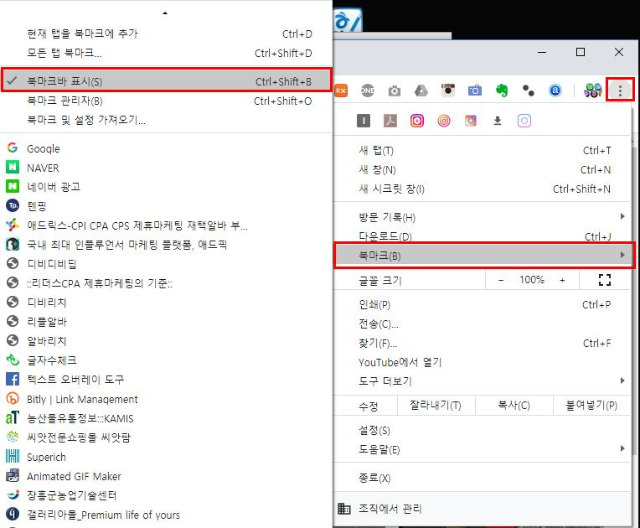The height and width of the screenshot is (528, 640).
Task: Expand the 북마크(B) submenu
Action: pos(484,255)
